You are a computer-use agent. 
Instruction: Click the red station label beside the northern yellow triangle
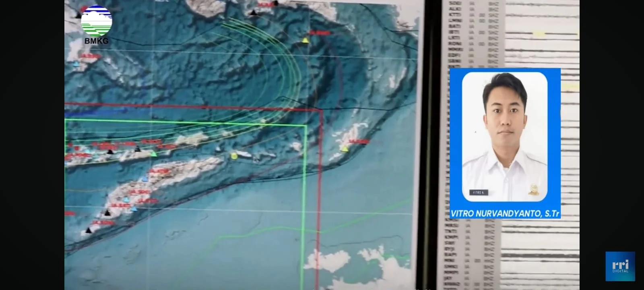point(320,33)
